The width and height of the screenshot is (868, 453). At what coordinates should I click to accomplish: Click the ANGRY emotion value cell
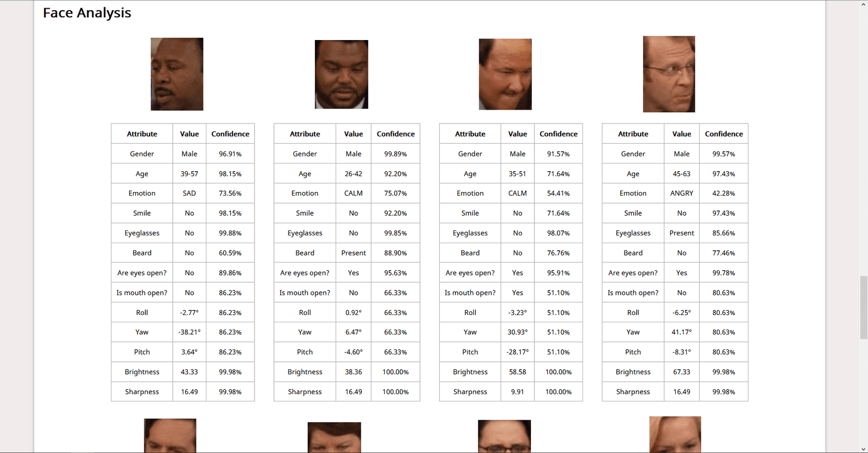(682, 193)
